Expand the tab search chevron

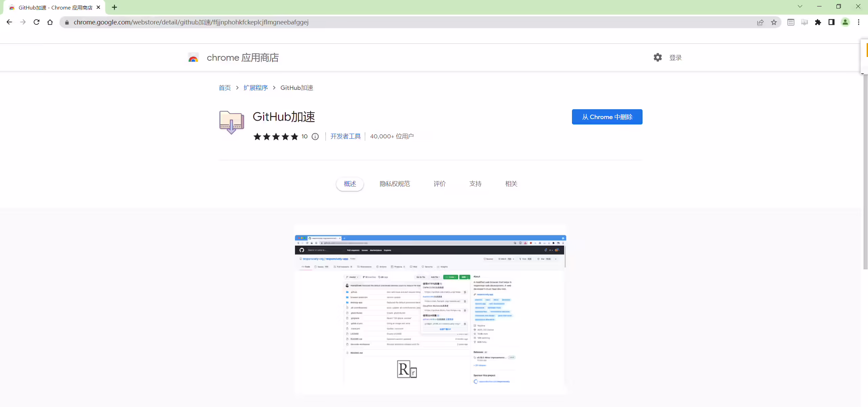click(800, 6)
